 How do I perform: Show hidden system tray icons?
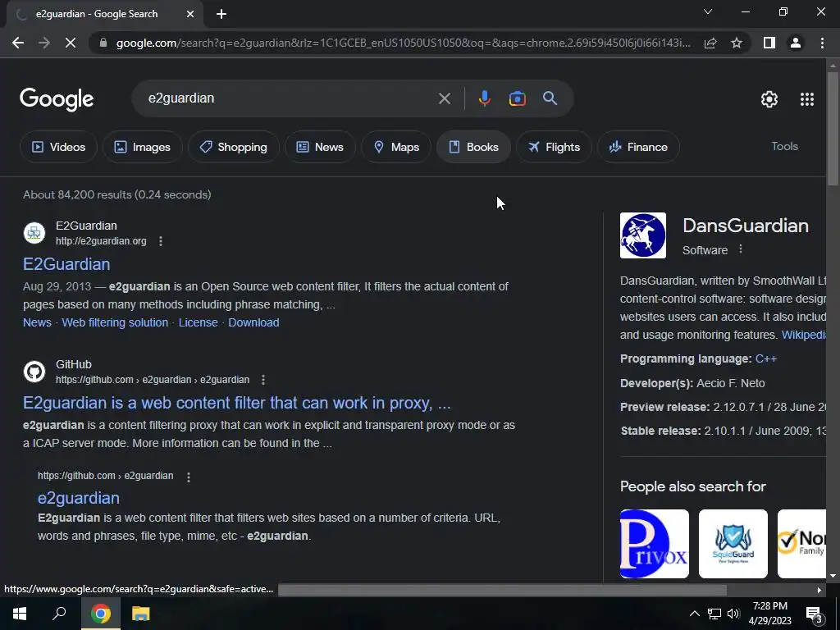click(694, 614)
